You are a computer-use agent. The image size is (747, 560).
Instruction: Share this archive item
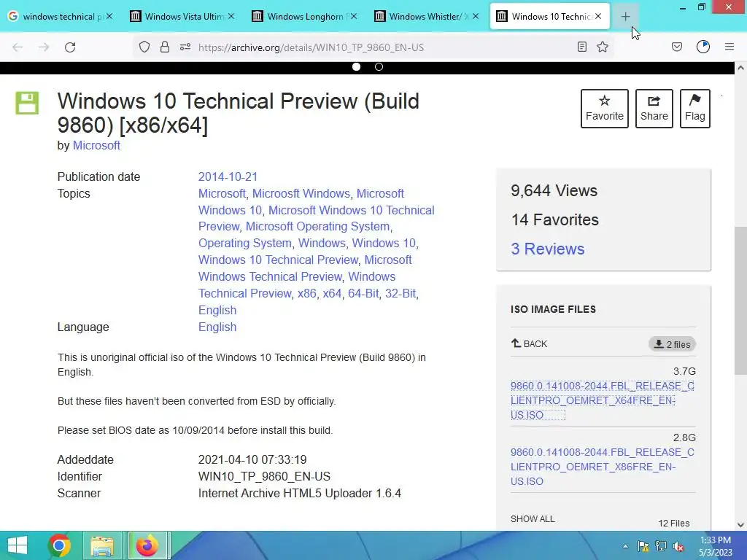click(x=654, y=109)
